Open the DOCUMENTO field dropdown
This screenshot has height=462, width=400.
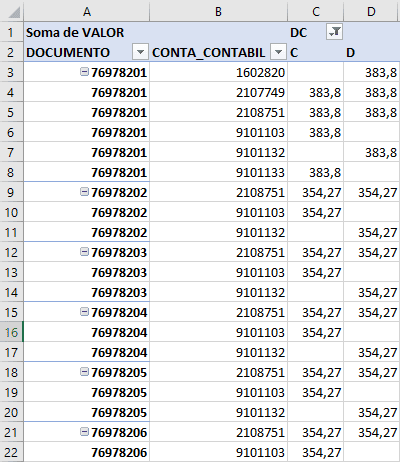[140, 52]
